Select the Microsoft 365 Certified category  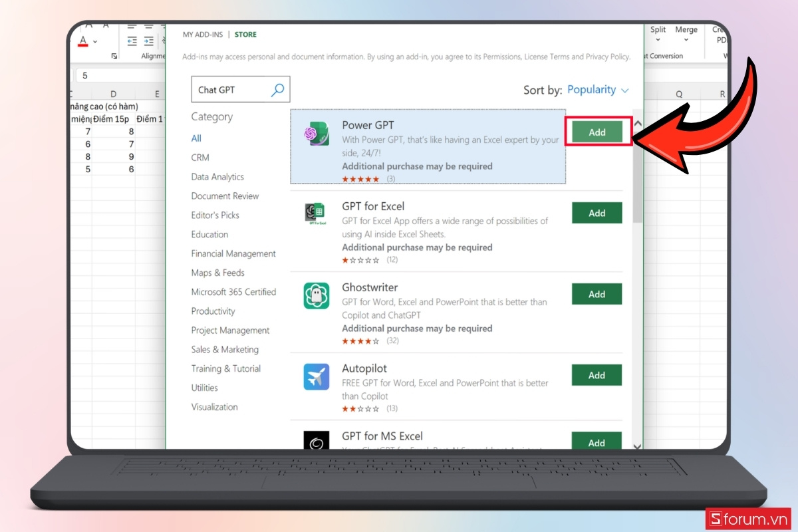[x=233, y=292]
